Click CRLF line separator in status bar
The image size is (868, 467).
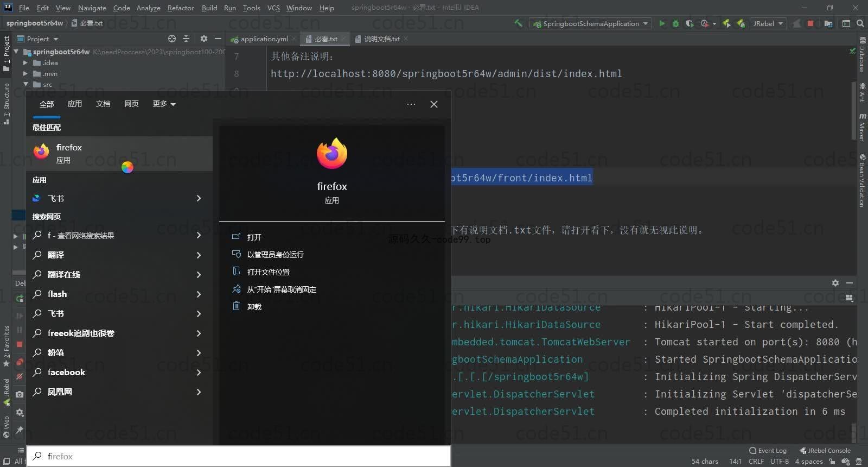(x=756, y=461)
